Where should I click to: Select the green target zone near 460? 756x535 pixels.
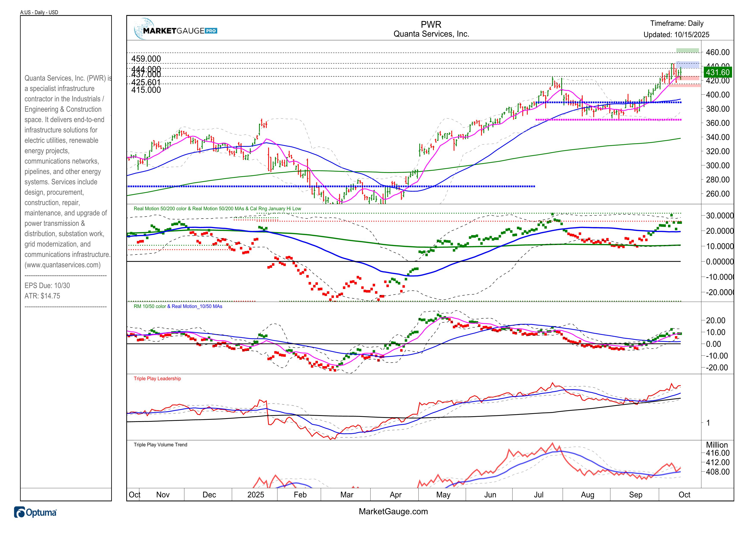coord(687,50)
